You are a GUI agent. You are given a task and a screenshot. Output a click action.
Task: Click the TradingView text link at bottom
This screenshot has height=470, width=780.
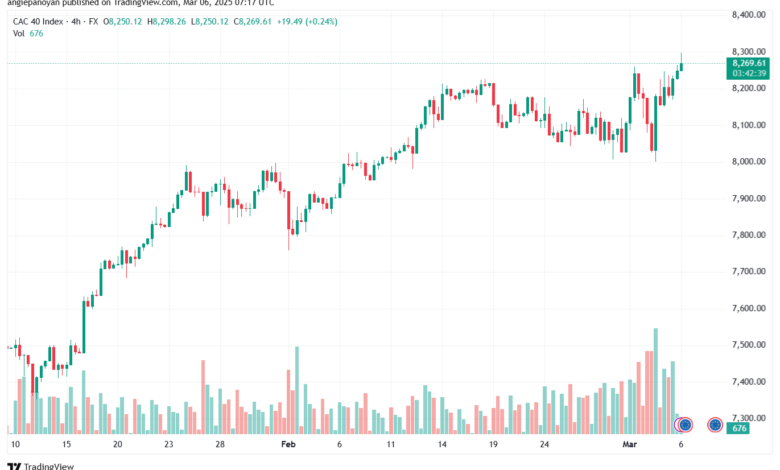[49, 466]
